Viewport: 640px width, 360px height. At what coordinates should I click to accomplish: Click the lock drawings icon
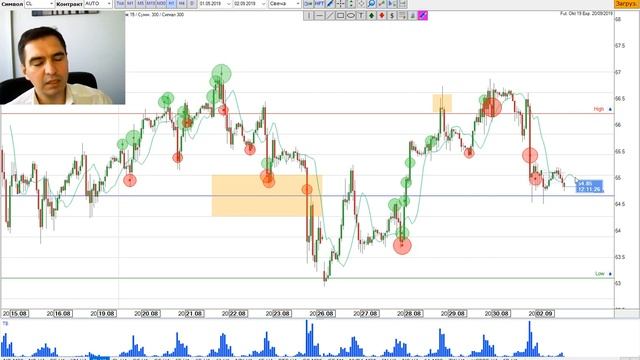413,16
